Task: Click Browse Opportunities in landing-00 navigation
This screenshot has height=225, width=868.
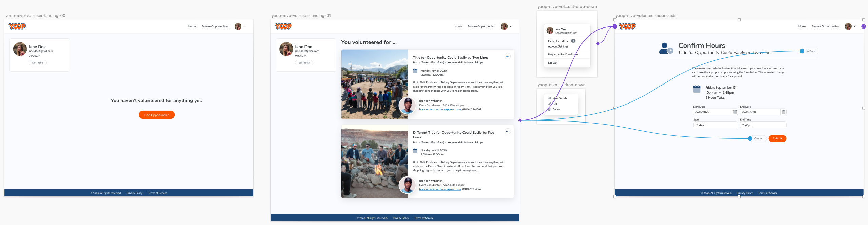Action: point(215,26)
